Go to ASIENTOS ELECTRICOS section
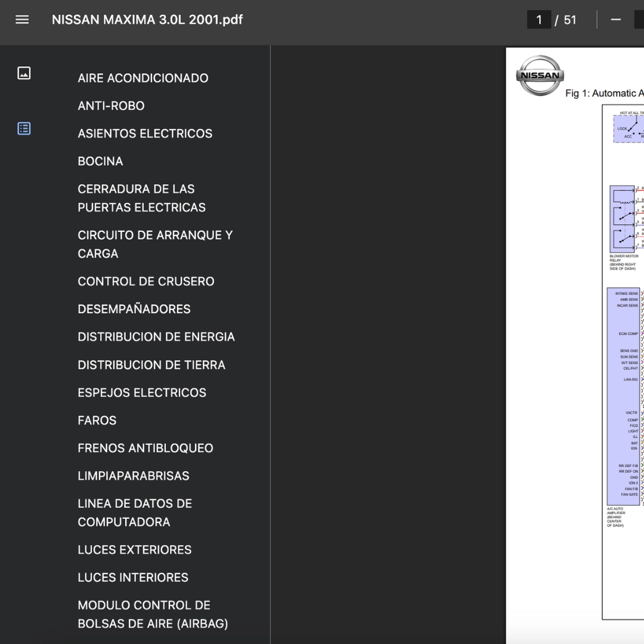Image resolution: width=644 pixels, height=644 pixels. tap(145, 134)
